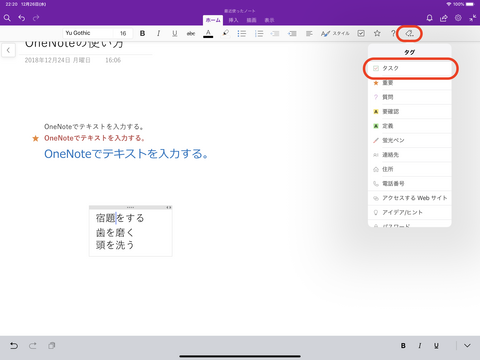Toggle italic in the keyboard bar
Viewport: 480px width, 360px height.
coord(420,346)
